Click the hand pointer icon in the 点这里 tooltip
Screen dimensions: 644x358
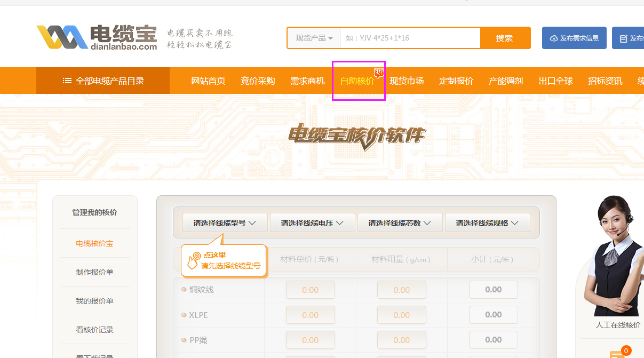coord(193,260)
